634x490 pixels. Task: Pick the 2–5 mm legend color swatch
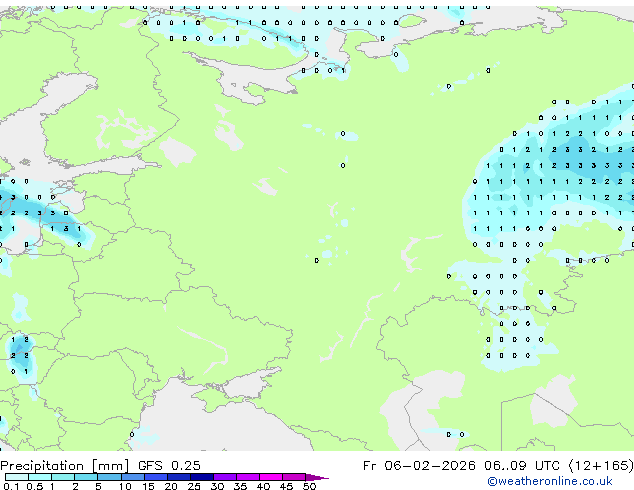(x=86, y=477)
